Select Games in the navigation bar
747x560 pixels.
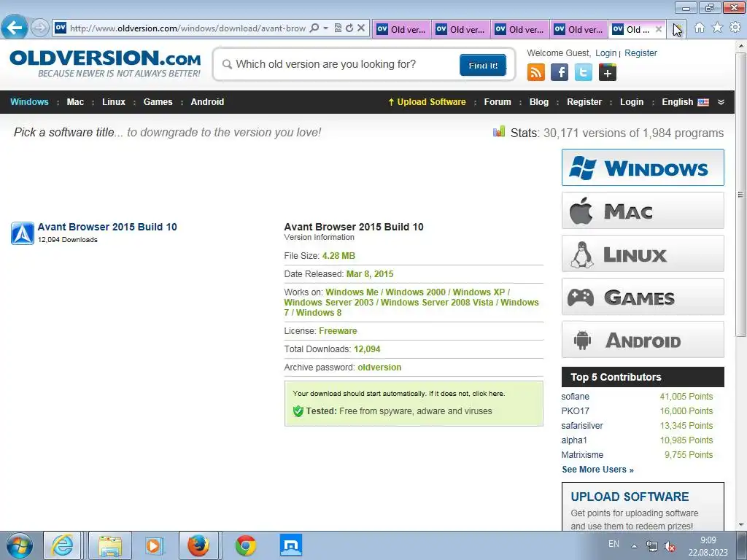pos(158,102)
